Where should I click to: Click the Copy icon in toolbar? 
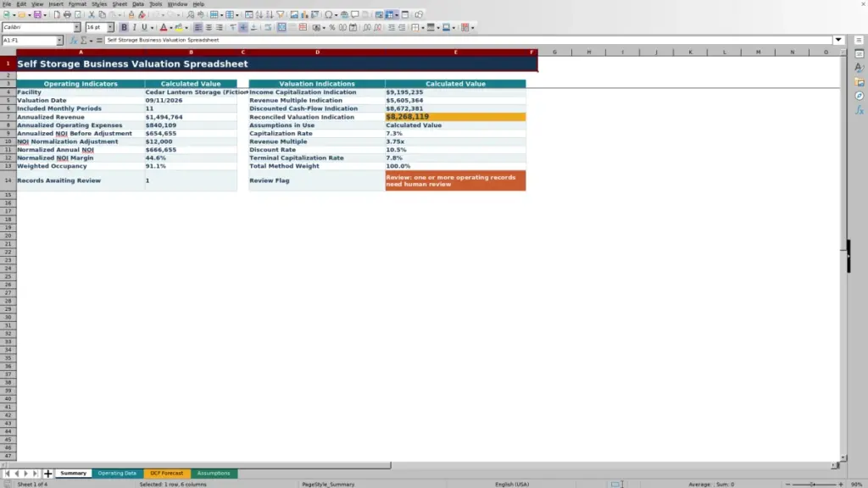(x=102, y=15)
